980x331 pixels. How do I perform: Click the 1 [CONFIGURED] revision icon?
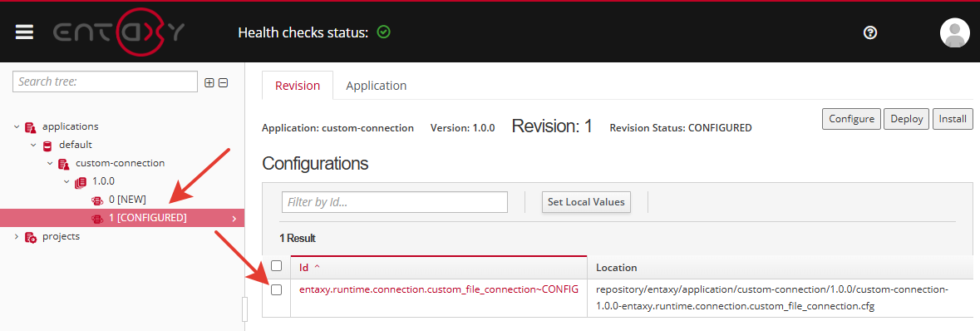(97, 219)
